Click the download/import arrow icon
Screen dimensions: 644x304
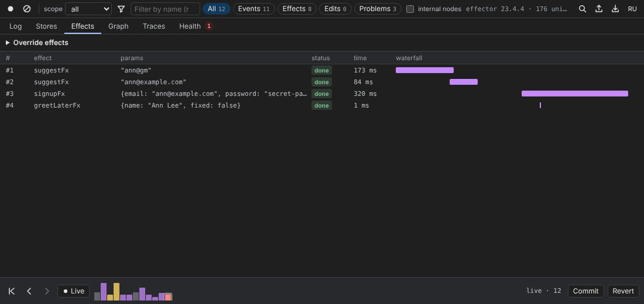click(x=615, y=9)
